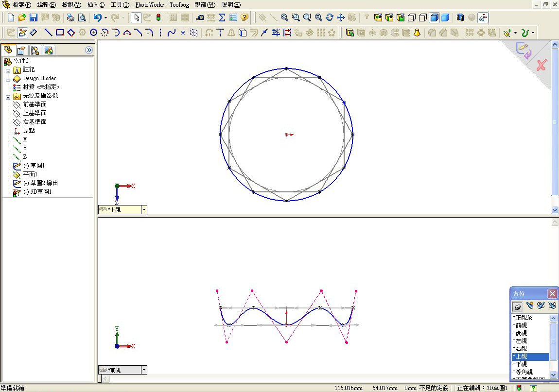Toggle the Section View display
Image resolution: width=559 pixels, height=392 pixels.
pos(460,17)
